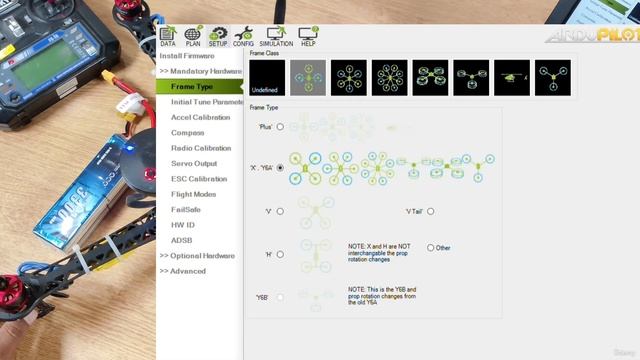The height and width of the screenshot is (360, 640).
Task: Open Initial Tune Parameters page
Action: [x=207, y=102]
